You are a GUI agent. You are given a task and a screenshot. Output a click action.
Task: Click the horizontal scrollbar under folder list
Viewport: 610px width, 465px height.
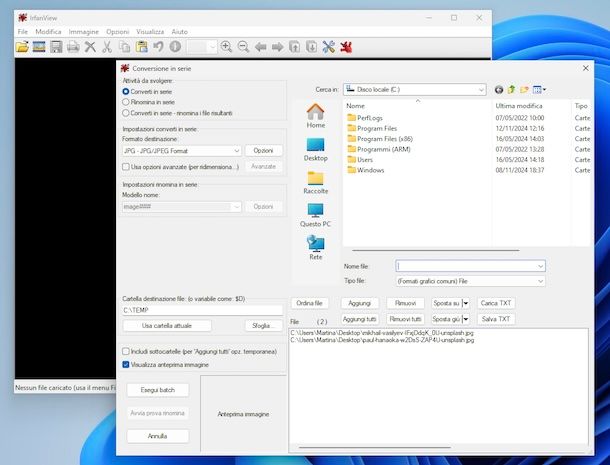point(436,251)
